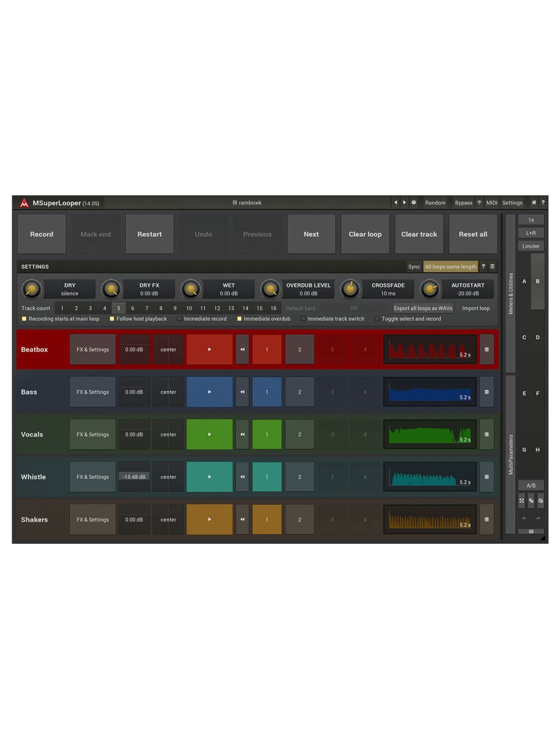Expand the Meters & Utilities panel

point(510,293)
